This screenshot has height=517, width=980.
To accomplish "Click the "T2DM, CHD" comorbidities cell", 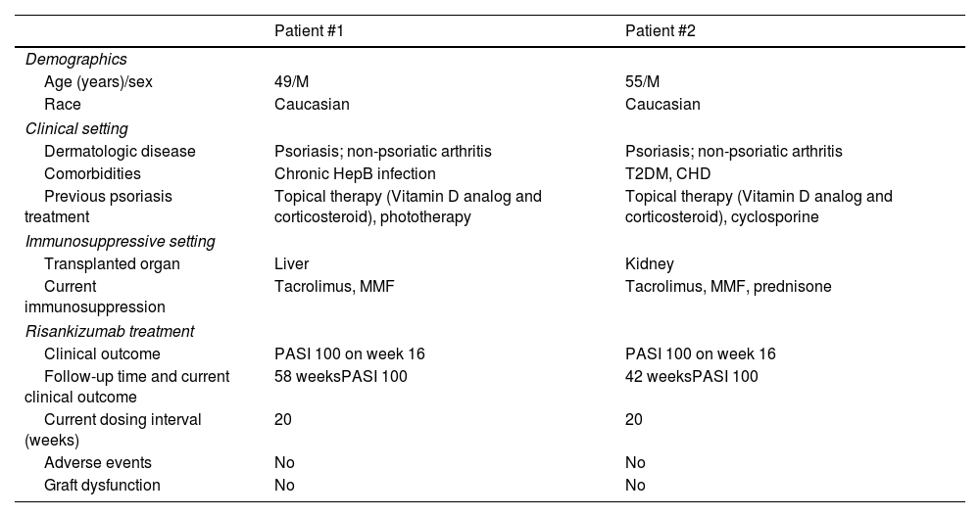I will click(x=667, y=173).
